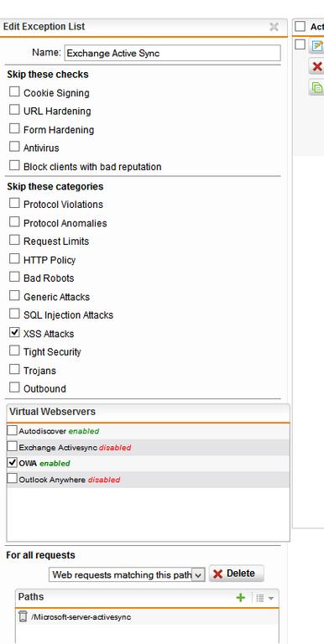Click the Delete button
Image resolution: width=324 pixels, height=644 pixels.
(x=237, y=574)
